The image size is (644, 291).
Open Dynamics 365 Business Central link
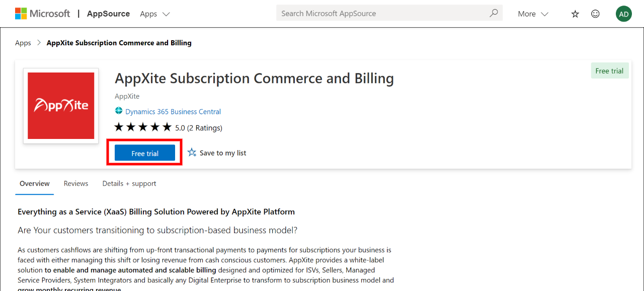[173, 112]
